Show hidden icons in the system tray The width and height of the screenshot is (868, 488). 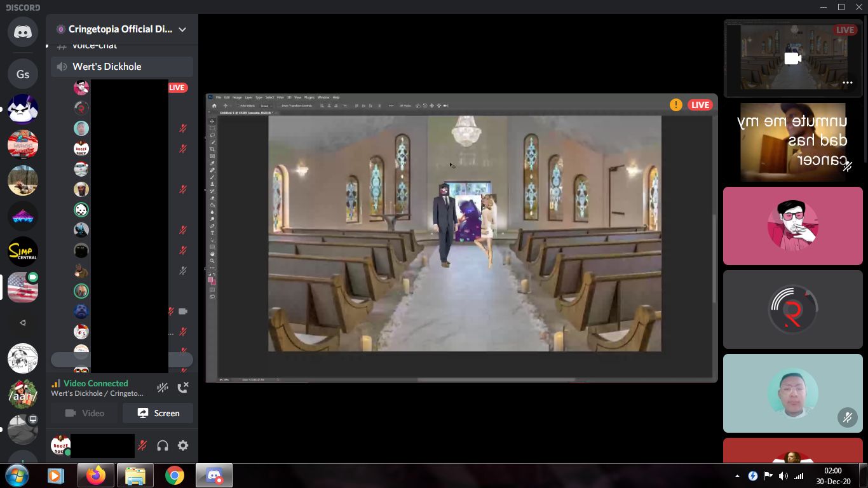coord(736,475)
